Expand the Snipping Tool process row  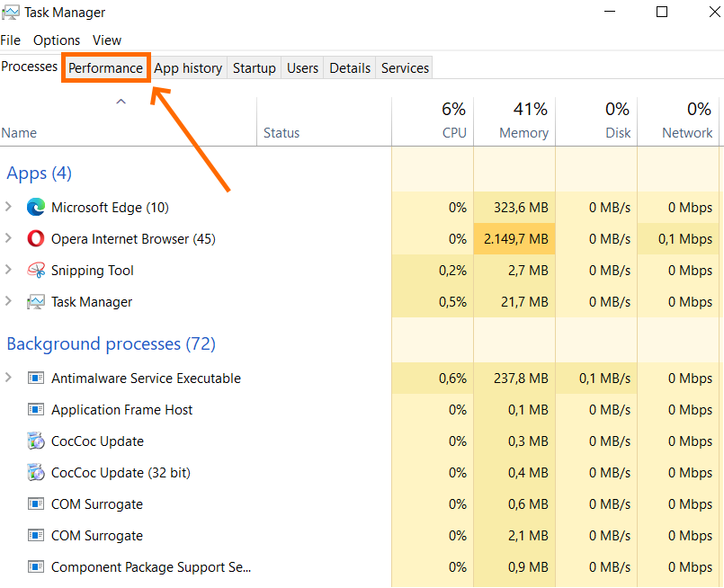9,270
